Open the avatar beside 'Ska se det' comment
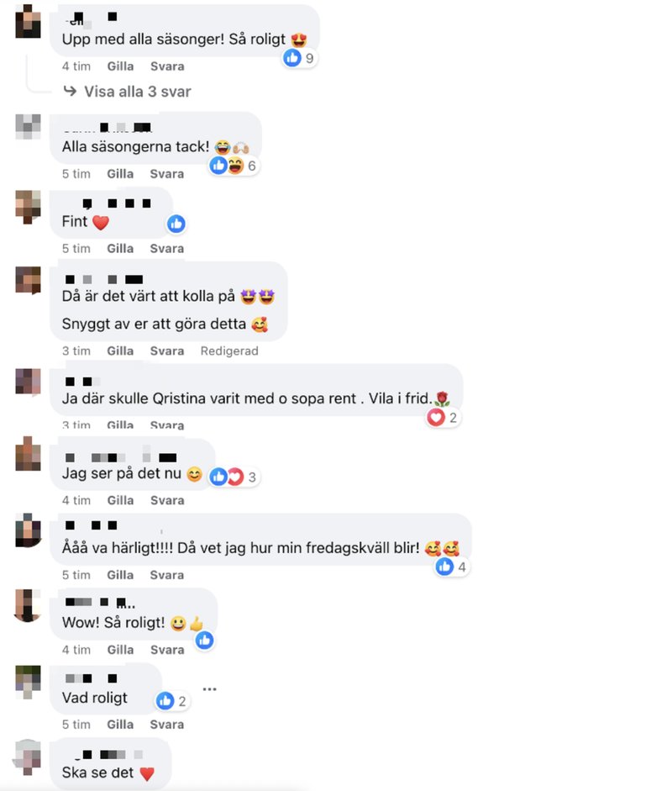 click(29, 757)
